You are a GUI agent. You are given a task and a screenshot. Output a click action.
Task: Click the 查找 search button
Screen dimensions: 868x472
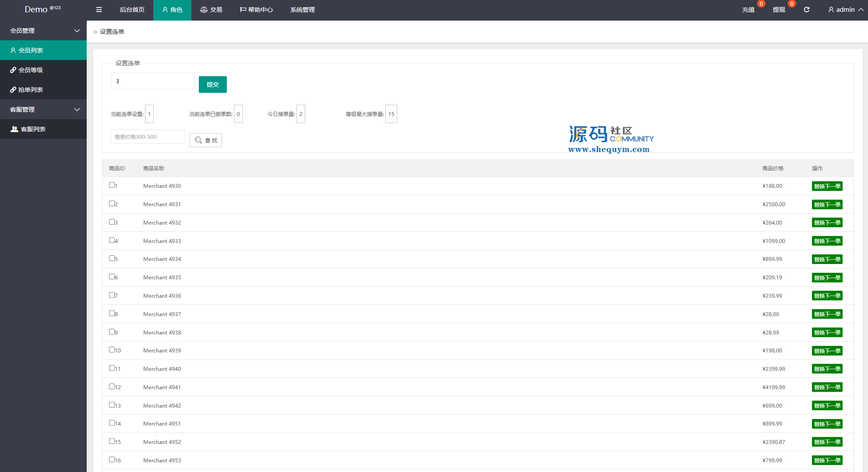tap(206, 140)
